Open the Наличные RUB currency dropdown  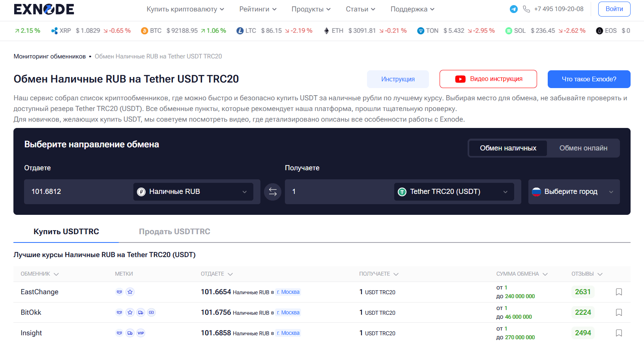[193, 192]
